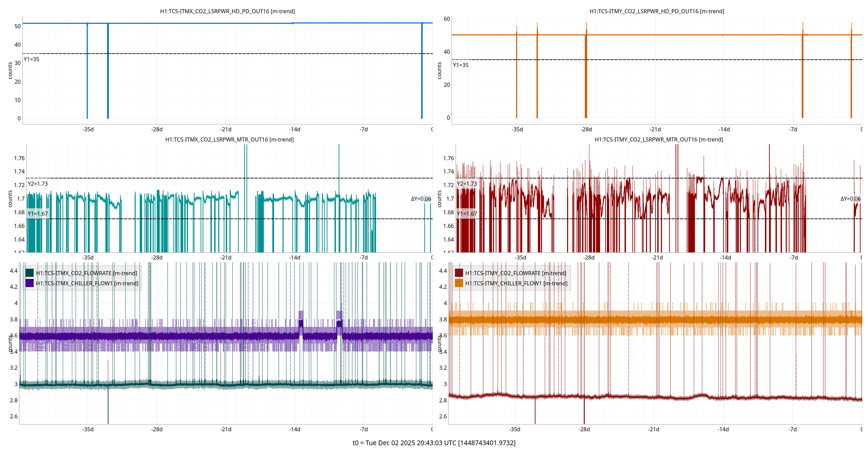Image resolution: width=868 pixels, height=451 pixels.
Task: Toggle the H1:TCS-ITMY_CHILLER_FLOW1 legend label
Action: coord(516,283)
